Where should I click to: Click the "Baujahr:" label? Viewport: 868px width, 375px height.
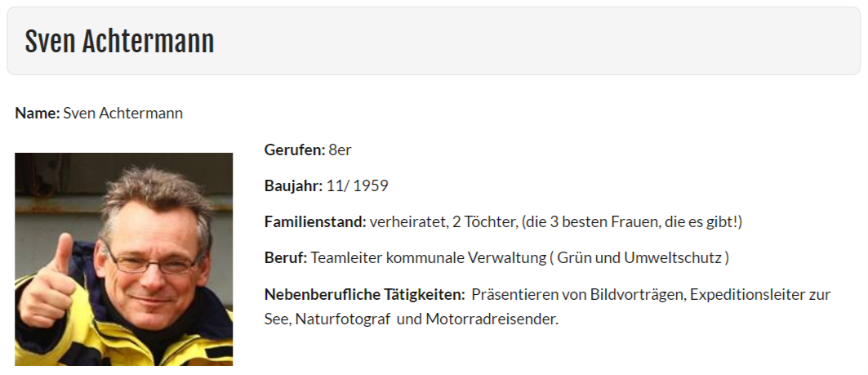293,185
